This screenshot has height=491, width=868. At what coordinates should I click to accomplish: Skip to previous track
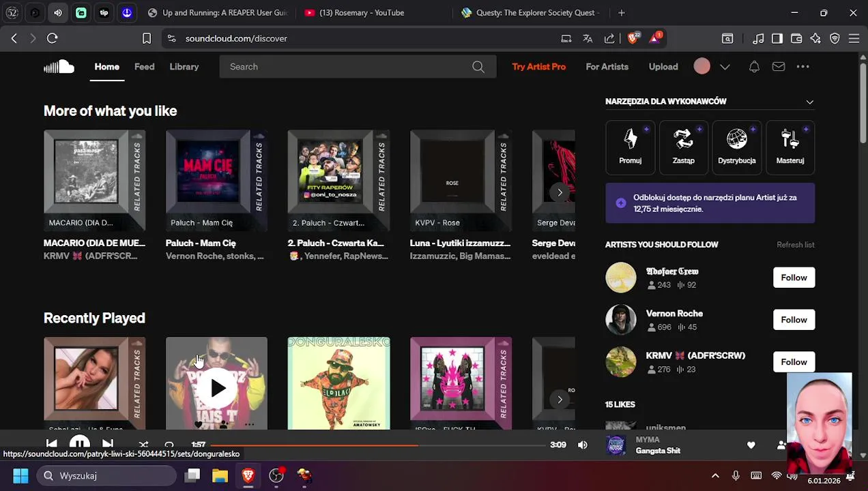click(51, 445)
